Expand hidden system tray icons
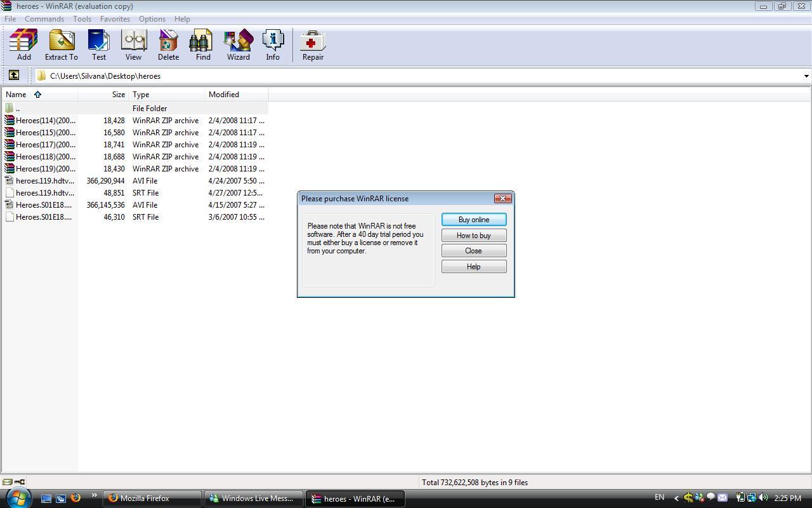The height and width of the screenshot is (508, 812). point(675,498)
